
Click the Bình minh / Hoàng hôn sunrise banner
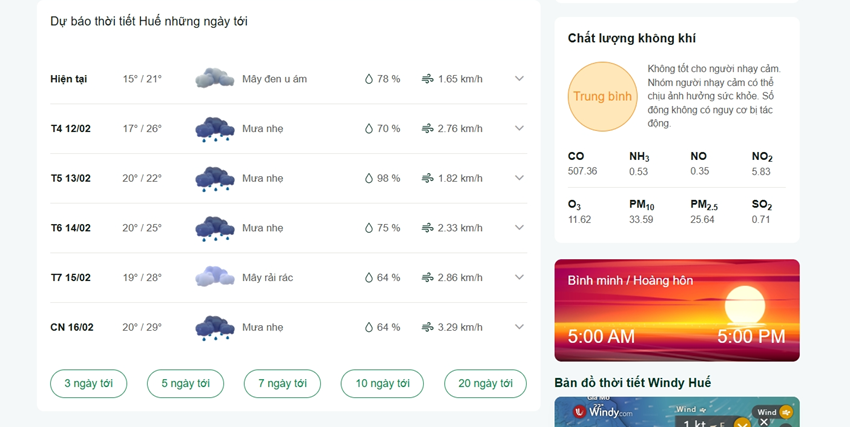[x=677, y=310]
